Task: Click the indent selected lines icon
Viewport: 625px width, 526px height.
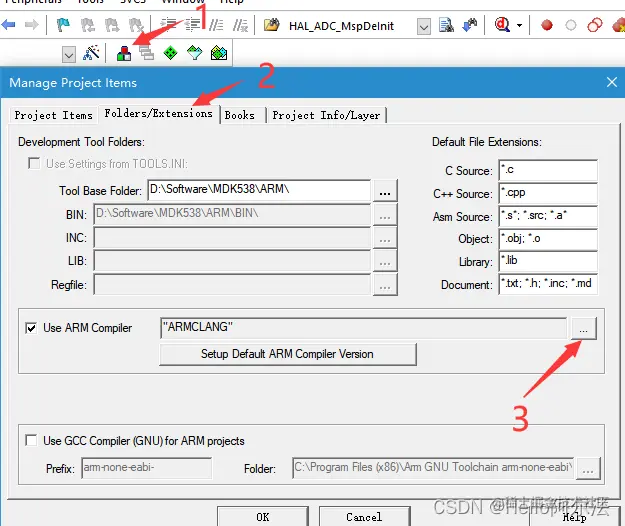Action: pos(168,25)
